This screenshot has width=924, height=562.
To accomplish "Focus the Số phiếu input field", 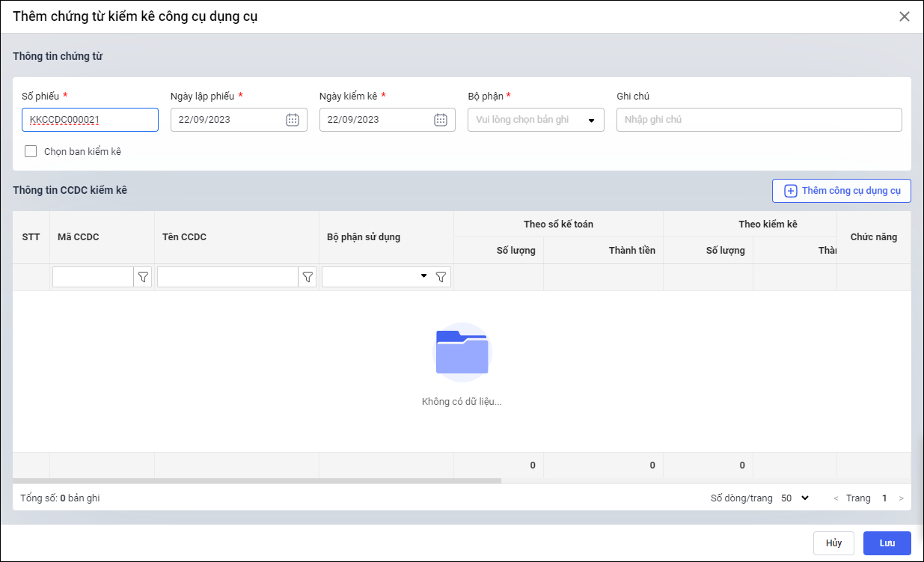I will [x=90, y=120].
